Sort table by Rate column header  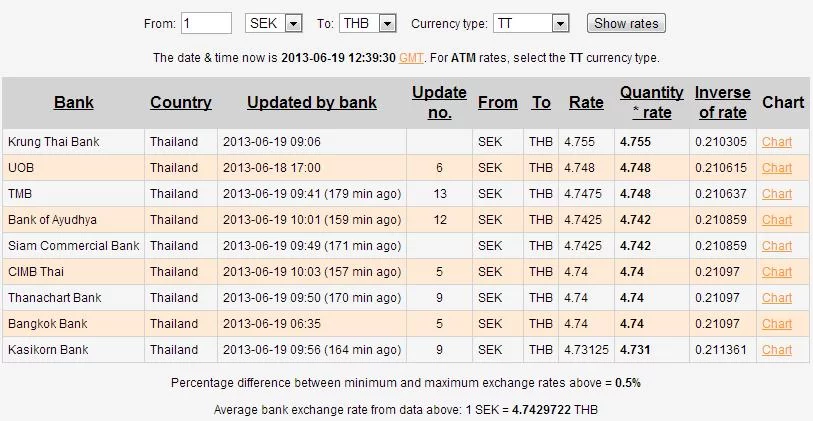pos(586,102)
